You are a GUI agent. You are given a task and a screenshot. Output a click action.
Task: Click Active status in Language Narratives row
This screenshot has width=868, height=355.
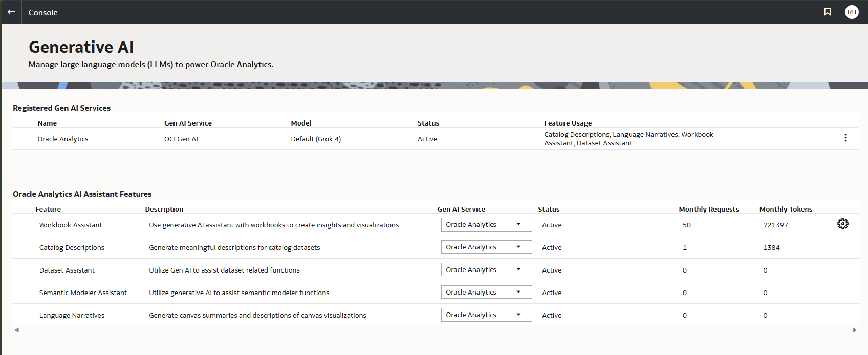[x=552, y=316]
